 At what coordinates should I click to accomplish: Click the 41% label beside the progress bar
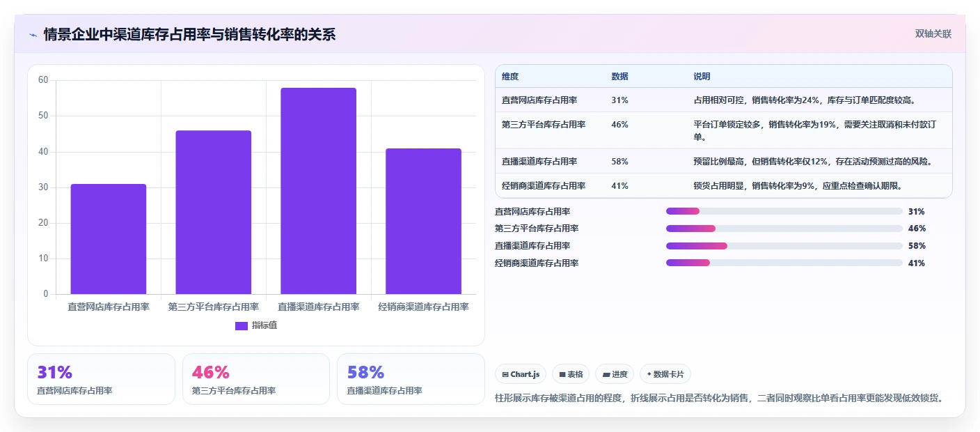(x=917, y=263)
